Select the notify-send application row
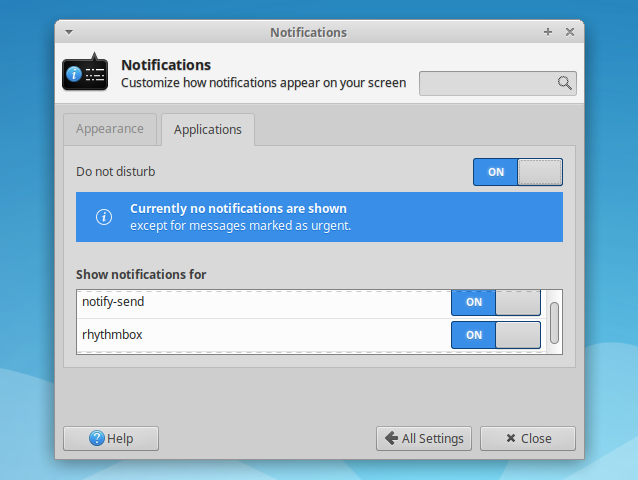 pyautogui.click(x=260, y=301)
